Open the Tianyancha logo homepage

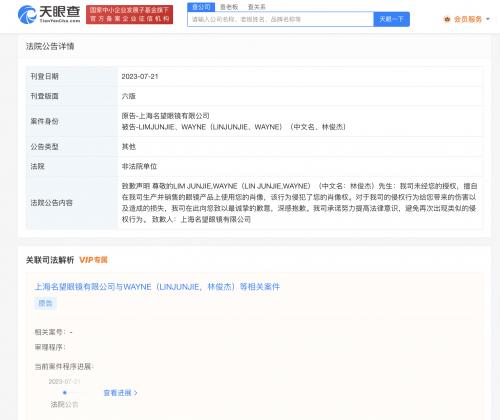tap(49, 15)
